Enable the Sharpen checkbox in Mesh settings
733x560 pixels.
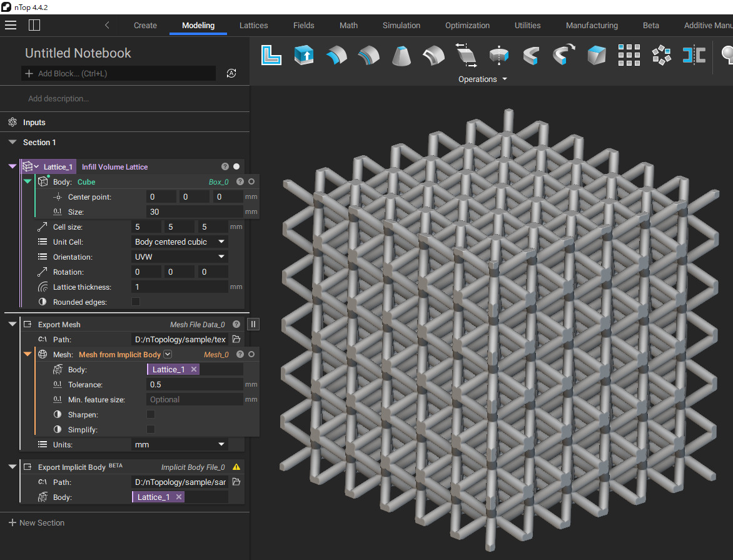150,414
